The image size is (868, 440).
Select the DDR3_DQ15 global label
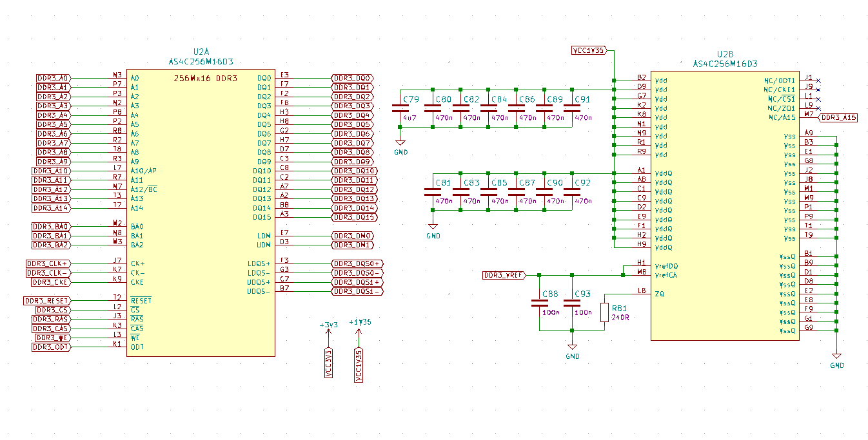tap(353, 217)
